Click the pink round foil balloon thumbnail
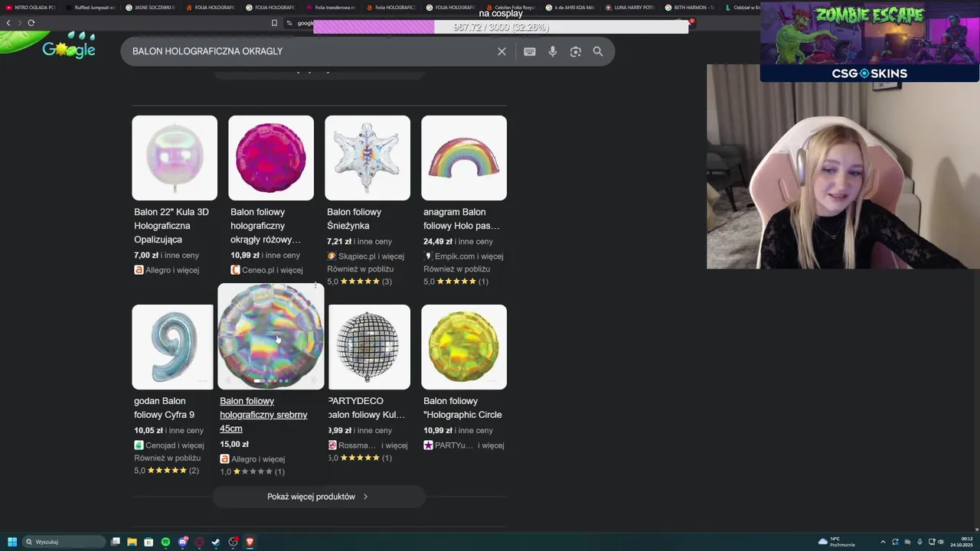 (271, 158)
